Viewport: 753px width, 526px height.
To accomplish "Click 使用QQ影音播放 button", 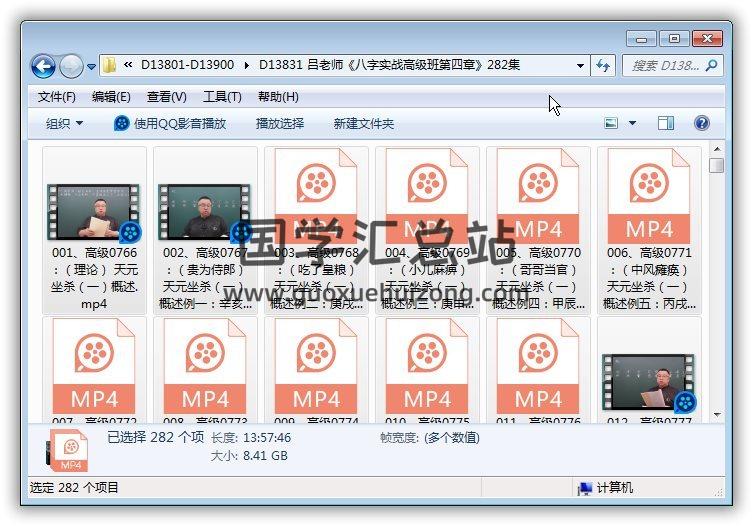I will pos(180,123).
